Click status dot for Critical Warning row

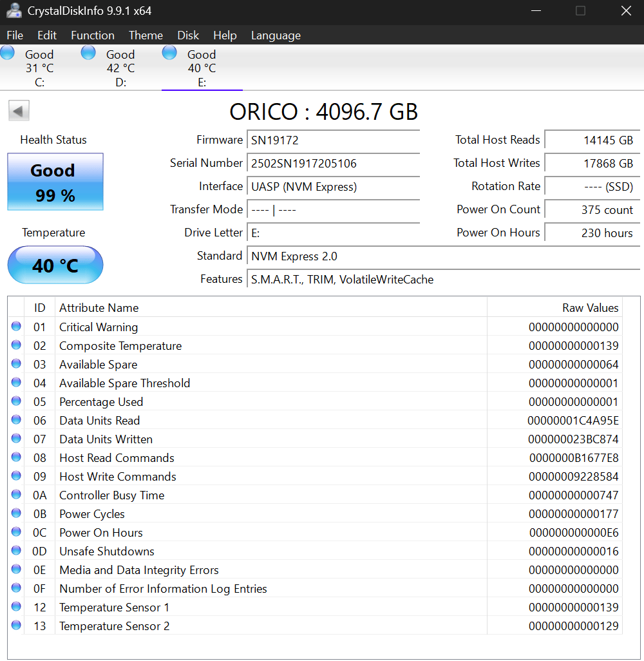tap(16, 326)
